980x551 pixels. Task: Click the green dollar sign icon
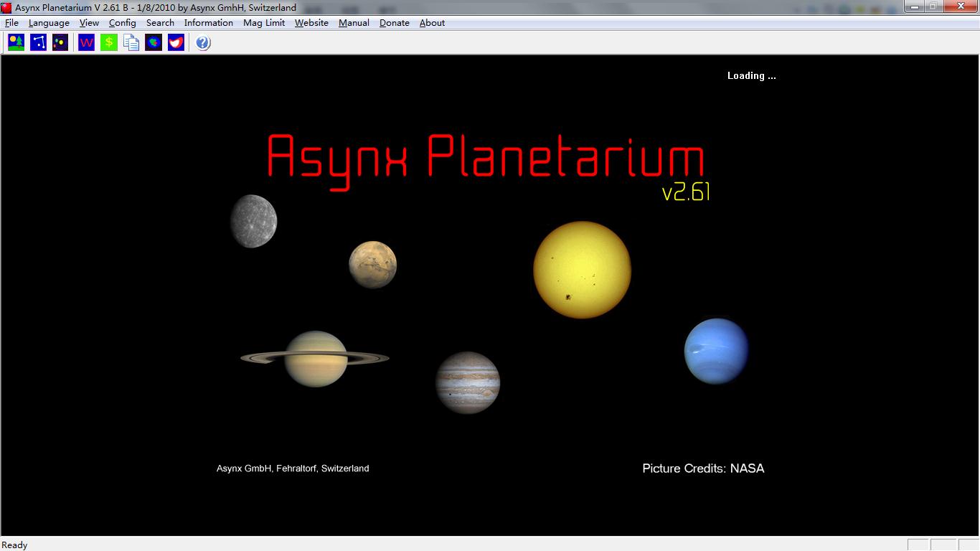pyautogui.click(x=109, y=43)
